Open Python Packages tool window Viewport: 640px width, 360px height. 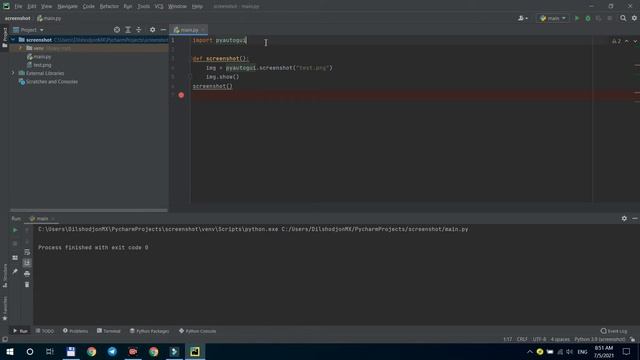149,331
